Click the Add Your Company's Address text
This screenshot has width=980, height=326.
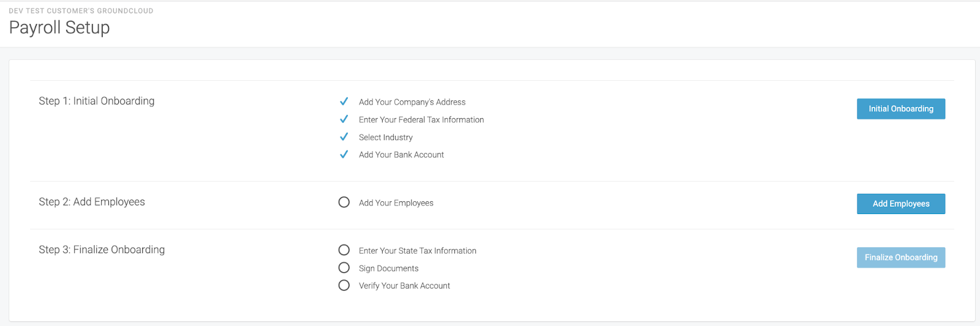click(x=412, y=102)
